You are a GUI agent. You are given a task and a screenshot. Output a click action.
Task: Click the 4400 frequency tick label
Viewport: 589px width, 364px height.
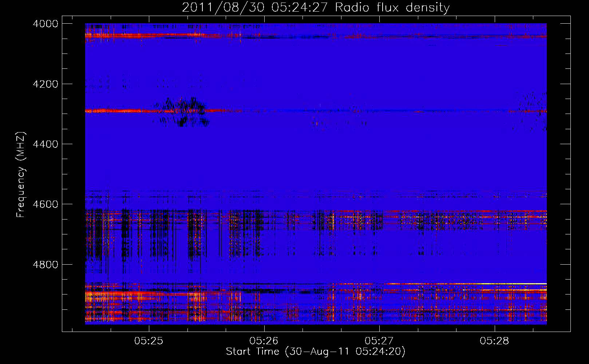46,144
